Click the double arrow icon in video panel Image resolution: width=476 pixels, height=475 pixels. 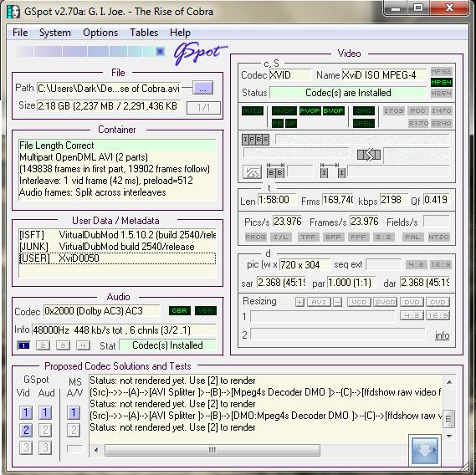369,155
